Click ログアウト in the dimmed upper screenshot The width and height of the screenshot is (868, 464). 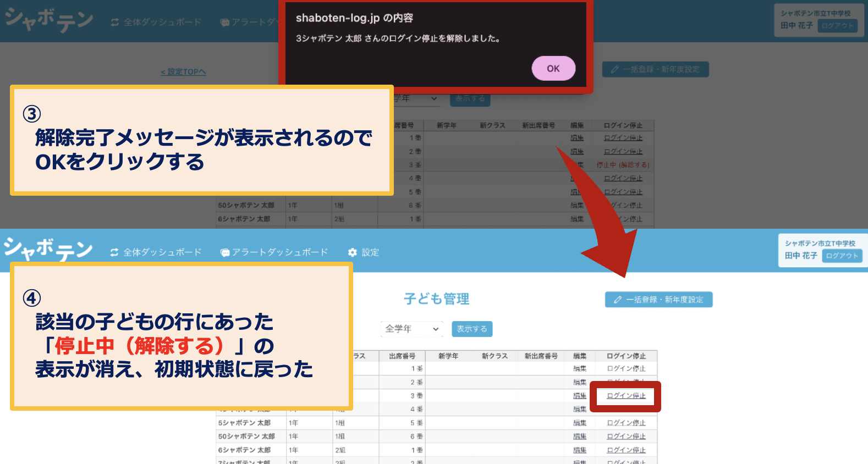(837, 25)
